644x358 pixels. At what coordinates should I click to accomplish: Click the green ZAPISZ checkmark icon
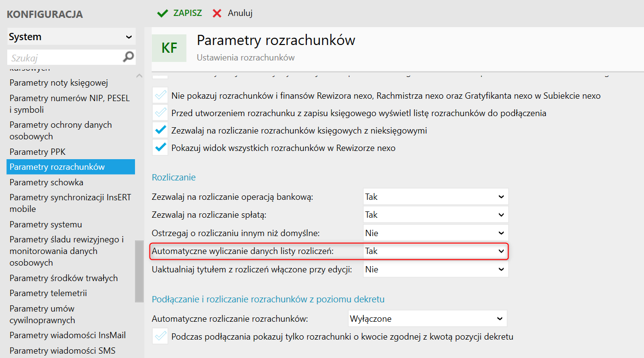point(163,13)
